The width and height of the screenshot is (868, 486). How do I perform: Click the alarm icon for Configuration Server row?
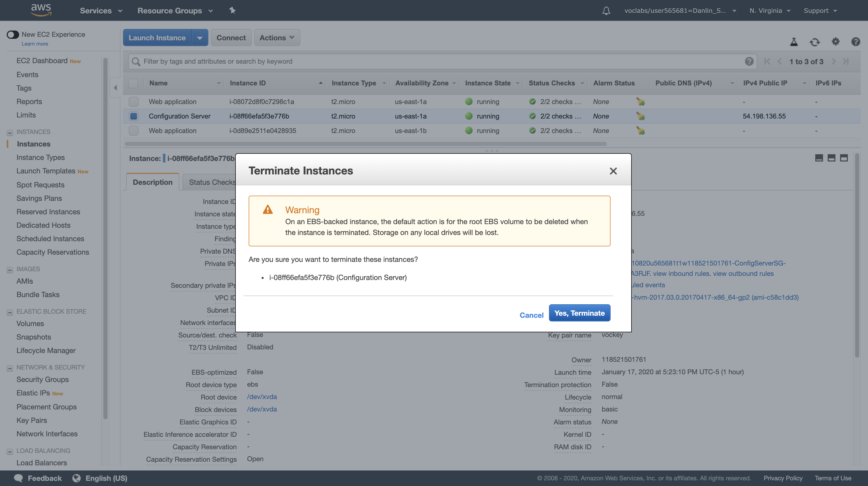click(640, 116)
